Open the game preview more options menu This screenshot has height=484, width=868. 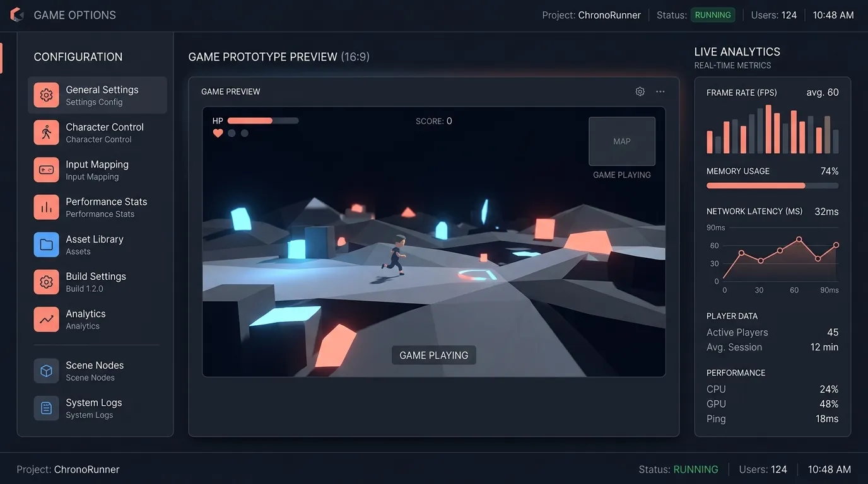click(660, 91)
